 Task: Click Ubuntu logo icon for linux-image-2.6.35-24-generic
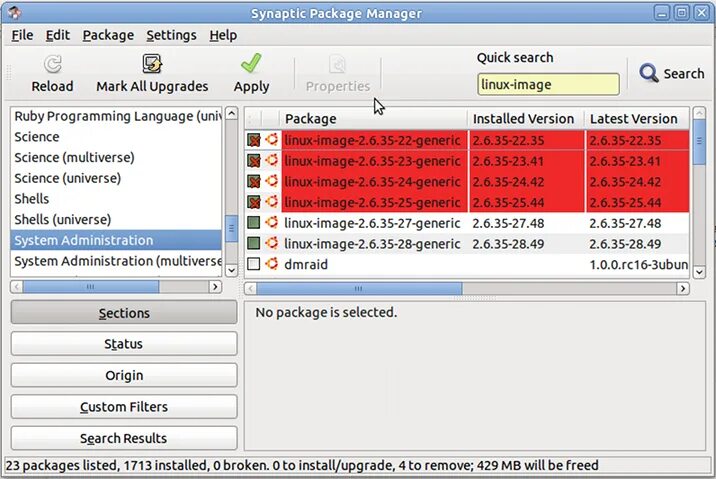tap(272, 181)
